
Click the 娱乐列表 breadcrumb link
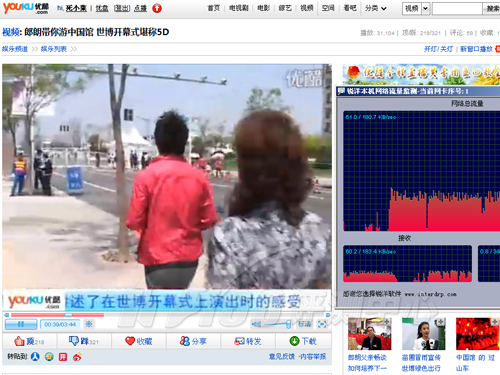click(x=54, y=49)
